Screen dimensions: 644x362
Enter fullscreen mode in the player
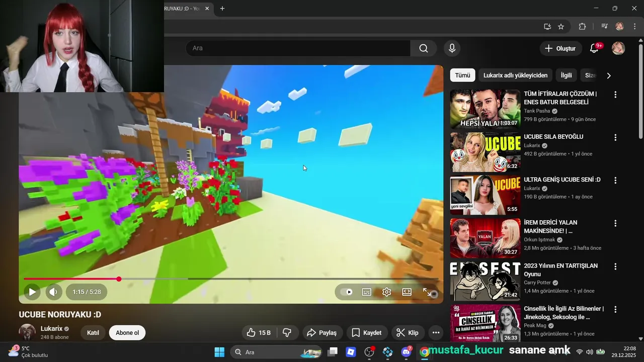(x=427, y=292)
